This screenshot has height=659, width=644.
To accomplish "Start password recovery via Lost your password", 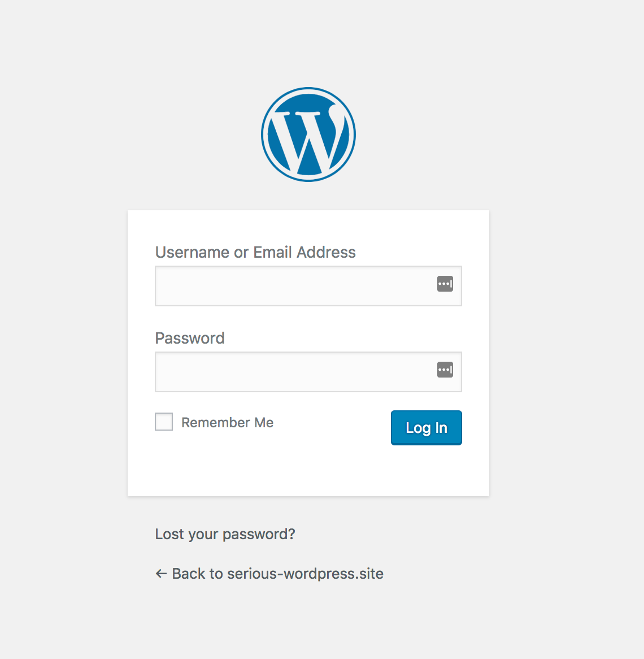I will click(225, 534).
